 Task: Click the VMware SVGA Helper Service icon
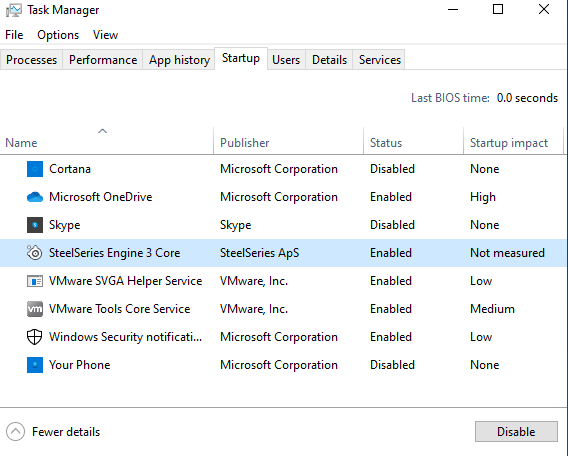(x=35, y=281)
